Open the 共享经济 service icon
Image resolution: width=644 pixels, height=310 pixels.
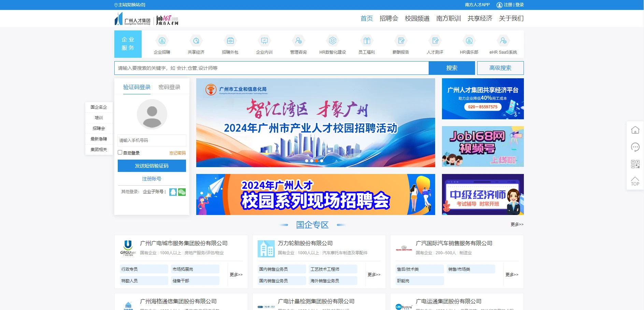pyautogui.click(x=196, y=41)
